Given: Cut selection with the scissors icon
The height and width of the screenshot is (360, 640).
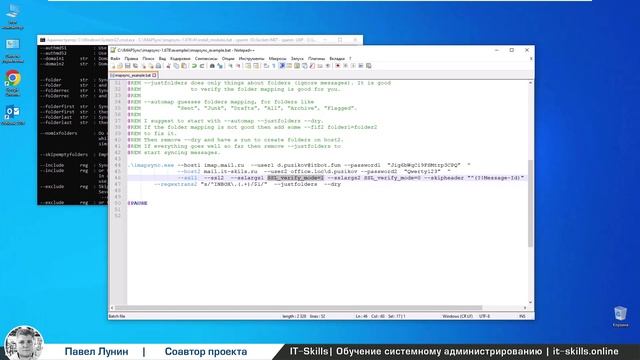Looking at the screenshot, I should pyautogui.click(x=168, y=66).
